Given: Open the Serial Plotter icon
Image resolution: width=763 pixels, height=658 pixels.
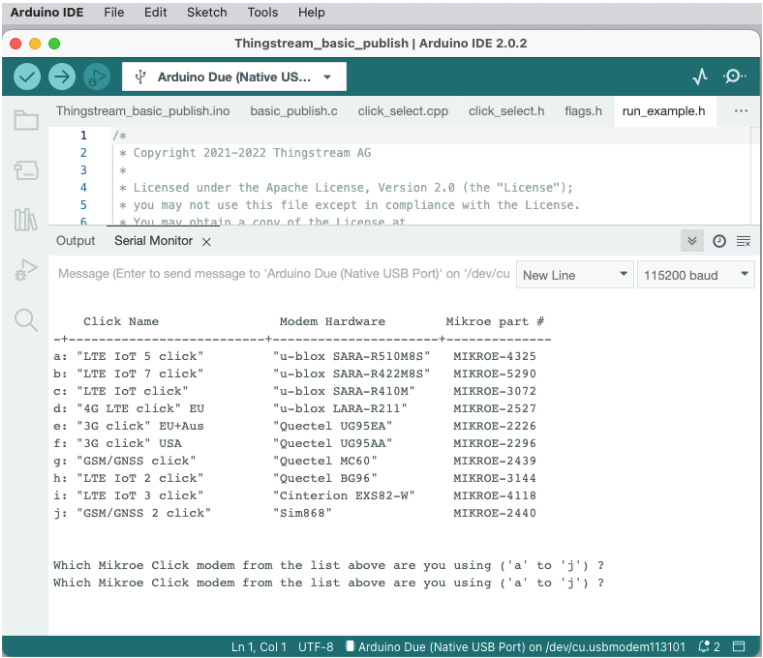Looking at the screenshot, I should pyautogui.click(x=700, y=76).
